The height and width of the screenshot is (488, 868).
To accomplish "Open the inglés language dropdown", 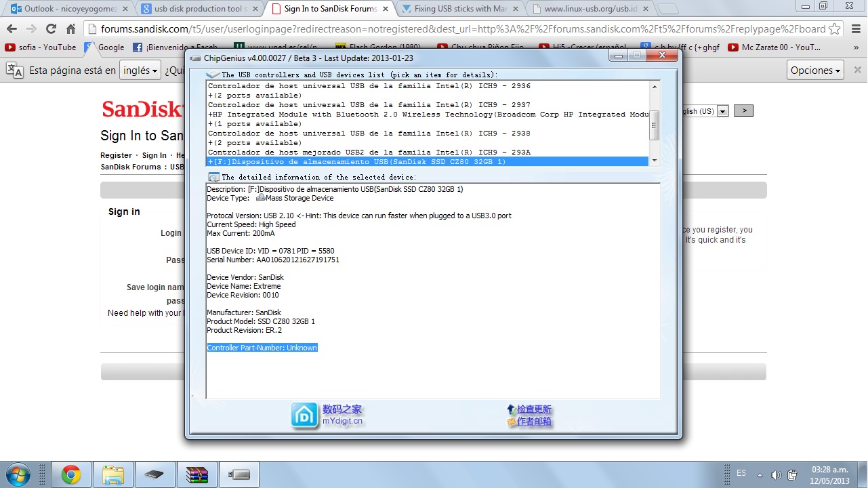I will tap(140, 70).
